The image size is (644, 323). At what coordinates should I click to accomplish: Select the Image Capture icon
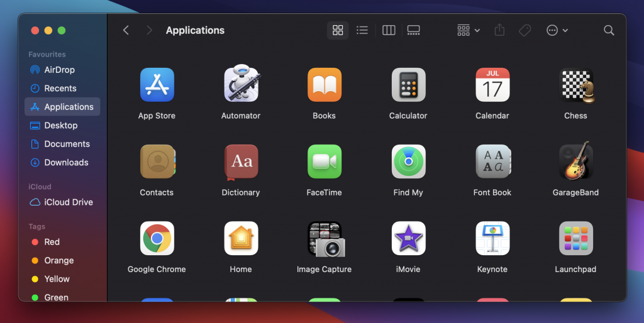[x=326, y=239]
